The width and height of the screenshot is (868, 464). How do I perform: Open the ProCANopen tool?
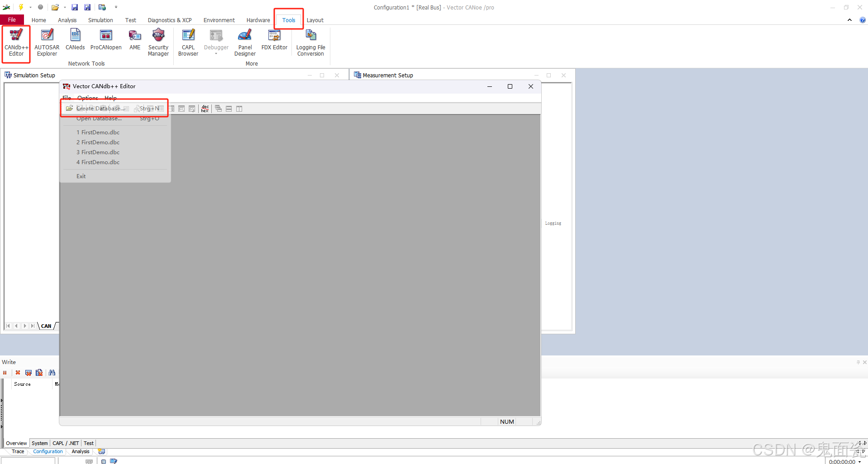tap(106, 40)
